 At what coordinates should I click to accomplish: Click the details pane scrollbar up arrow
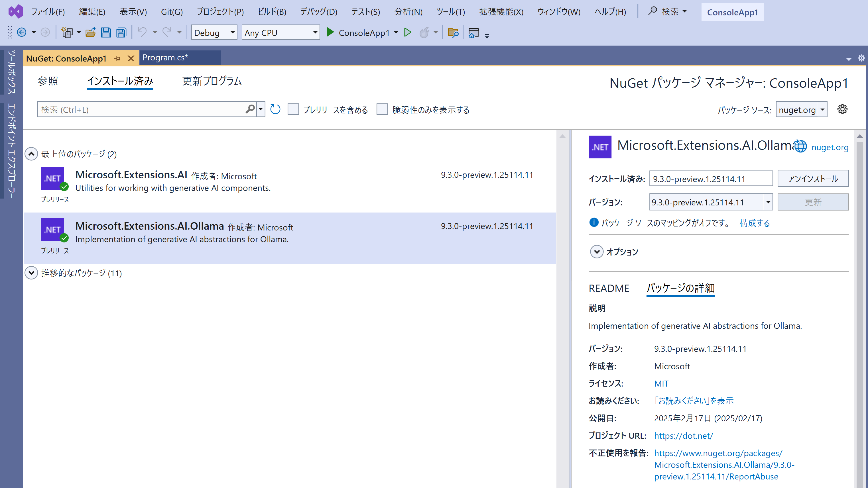coord(859,136)
